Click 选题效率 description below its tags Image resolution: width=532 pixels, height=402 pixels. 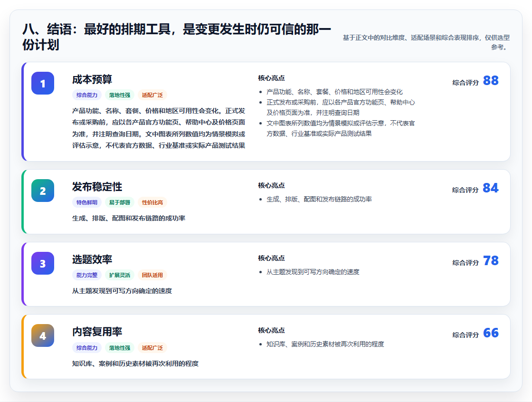tap(122, 291)
